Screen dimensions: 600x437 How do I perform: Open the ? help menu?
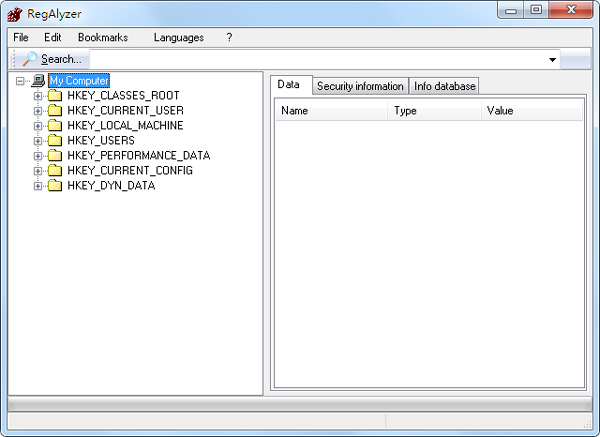[x=229, y=38]
